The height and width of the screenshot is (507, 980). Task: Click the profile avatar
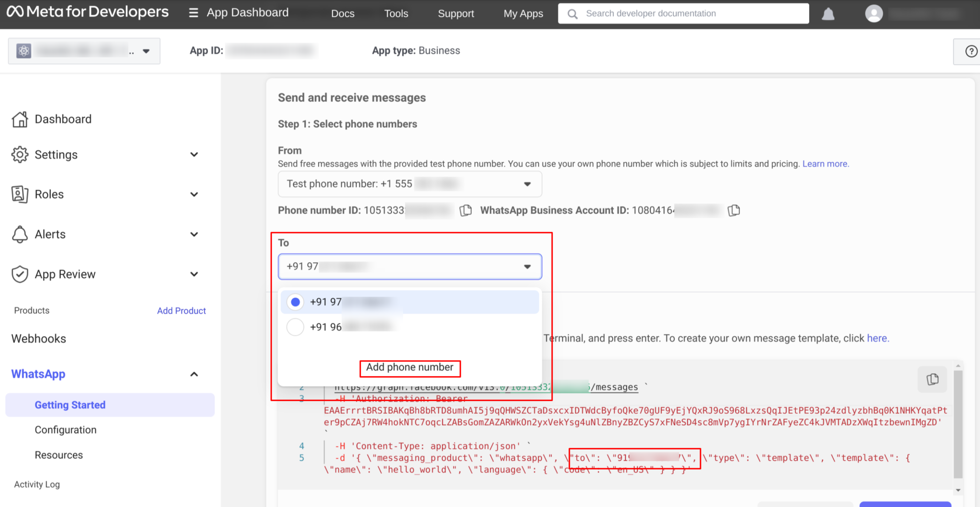(874, 13)
